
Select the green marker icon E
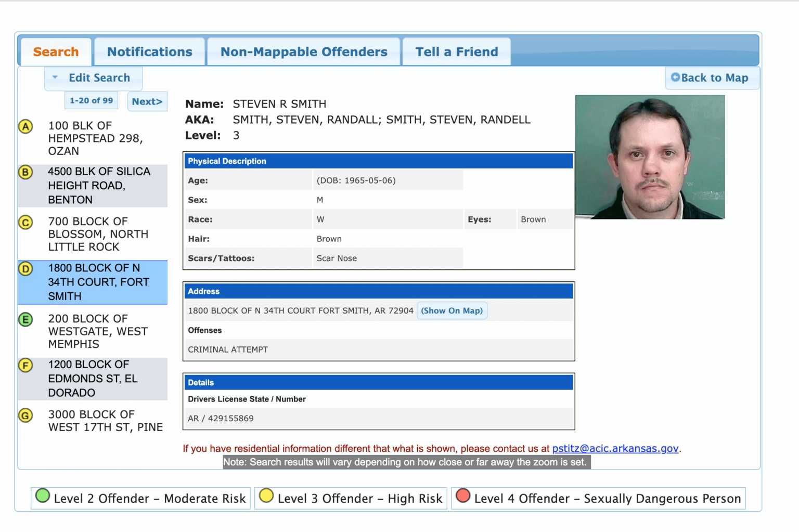(x=25, y=319)
